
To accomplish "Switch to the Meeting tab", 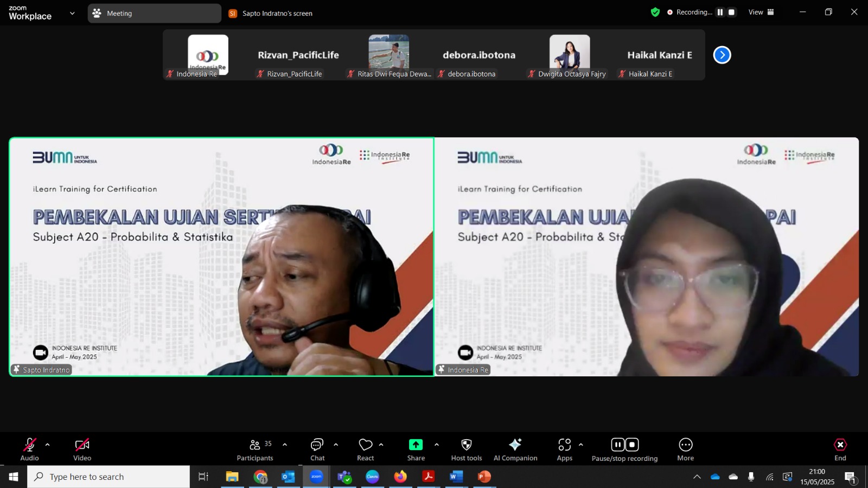I will coord(154,13).
